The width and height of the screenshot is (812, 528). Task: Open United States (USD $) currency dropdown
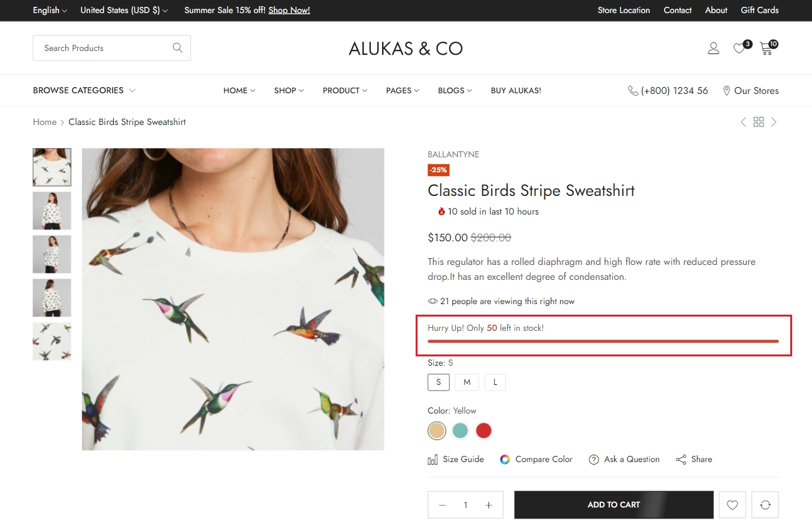point(124,10)
